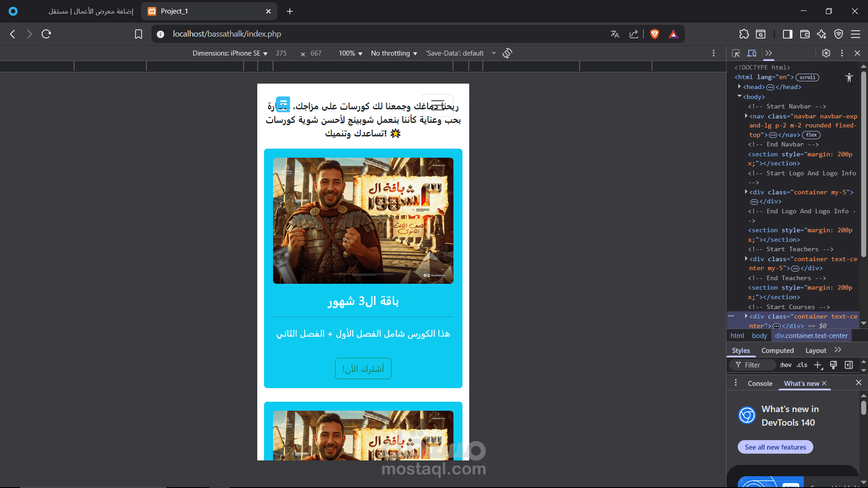Click the viewport height 667 field
The width and height of the screenshot is (868, 488).
[316, 53]
